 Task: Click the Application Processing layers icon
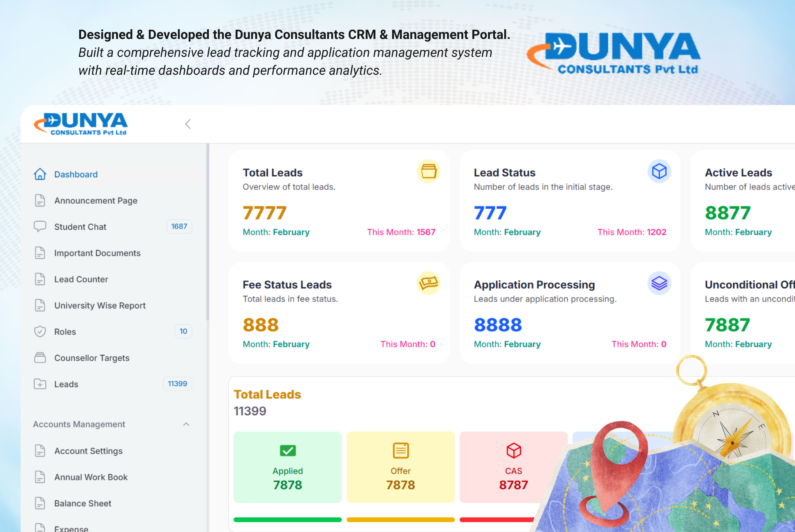pyautogui.click(x=659, y=283)
